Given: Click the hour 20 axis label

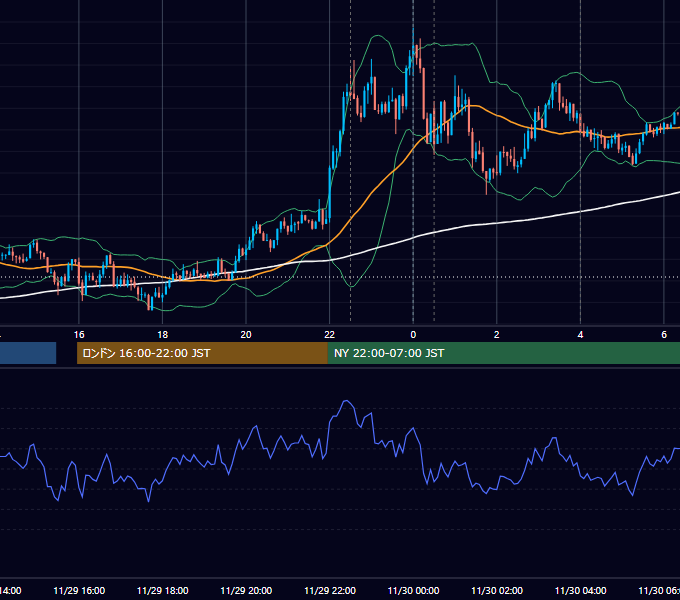Looking at the screenshot, I should 246,335.
